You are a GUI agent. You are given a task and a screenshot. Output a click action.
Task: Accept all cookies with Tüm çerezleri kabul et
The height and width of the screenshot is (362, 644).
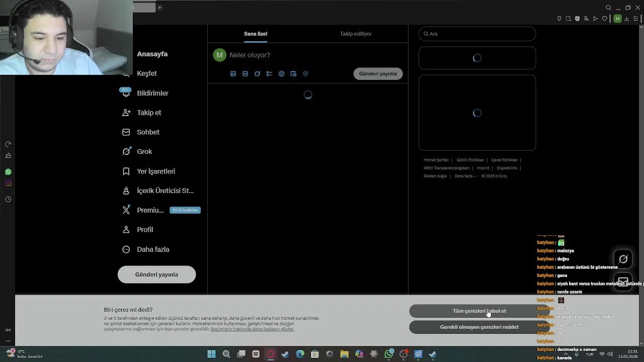point(479,311)
